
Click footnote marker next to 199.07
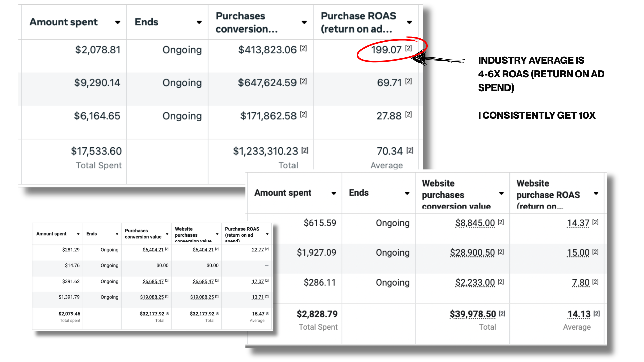pyautogui.click(x=408, y=48)
